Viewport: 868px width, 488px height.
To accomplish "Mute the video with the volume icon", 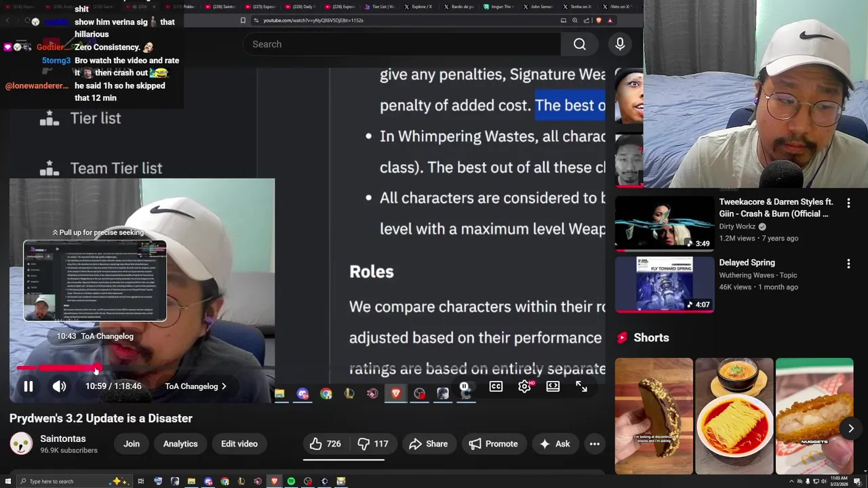I will pyautogui.click(x=60, y=386).
